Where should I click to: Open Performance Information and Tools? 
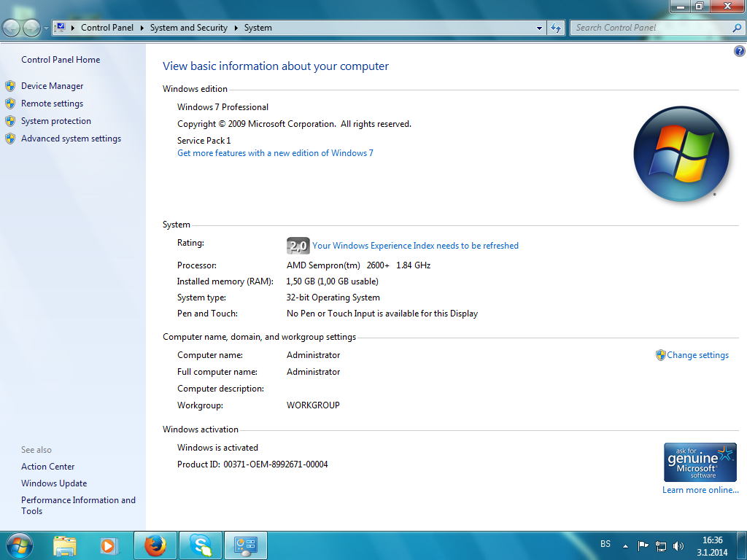78,505
